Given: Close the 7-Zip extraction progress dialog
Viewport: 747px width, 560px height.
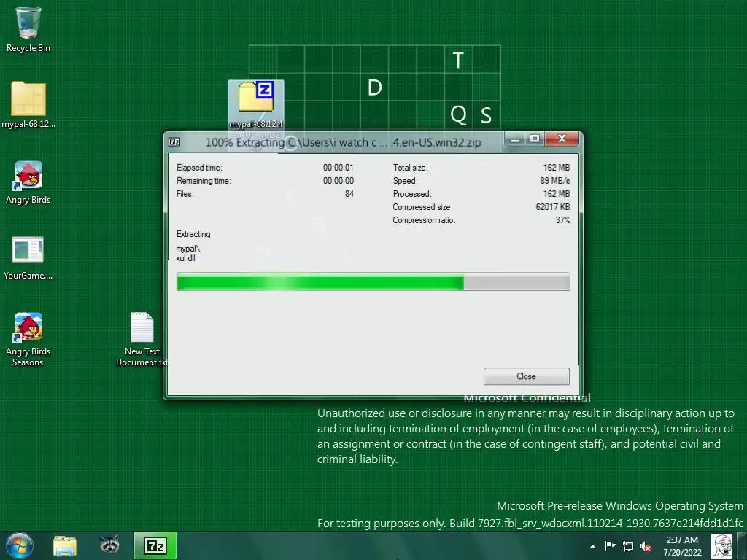Looking at the screenshot, I should [526, 376].
